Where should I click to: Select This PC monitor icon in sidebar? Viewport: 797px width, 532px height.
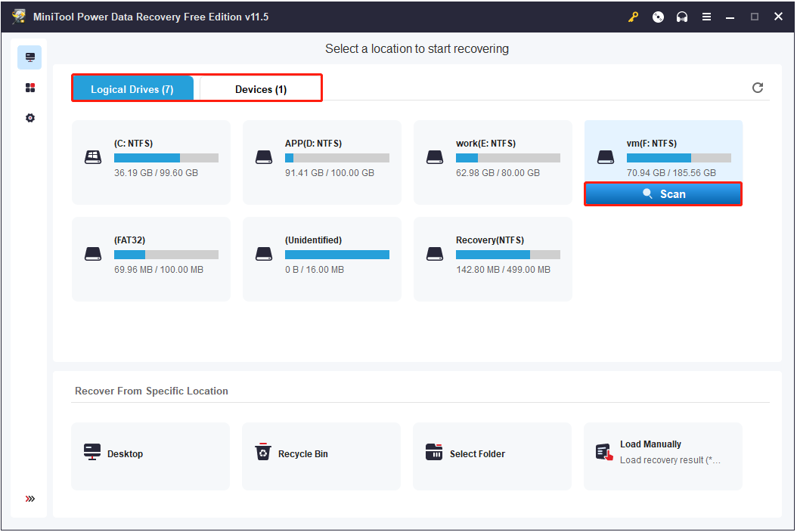[30, 57]
